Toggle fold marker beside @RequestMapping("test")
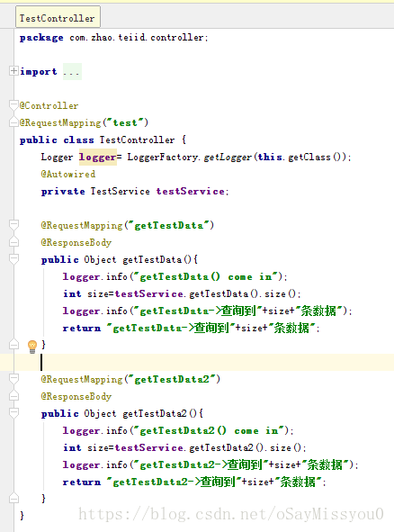Viewport: 394px width, 532px height. point(13,122)
